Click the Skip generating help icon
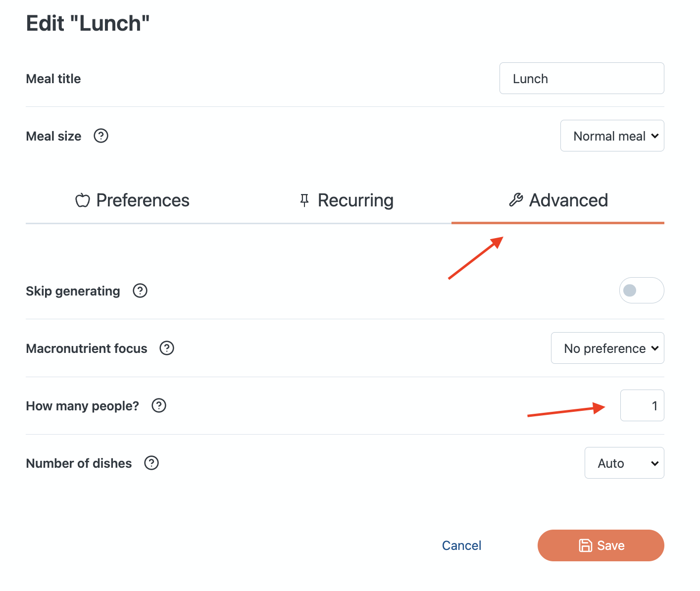700x591 pixels. point(140,291)
